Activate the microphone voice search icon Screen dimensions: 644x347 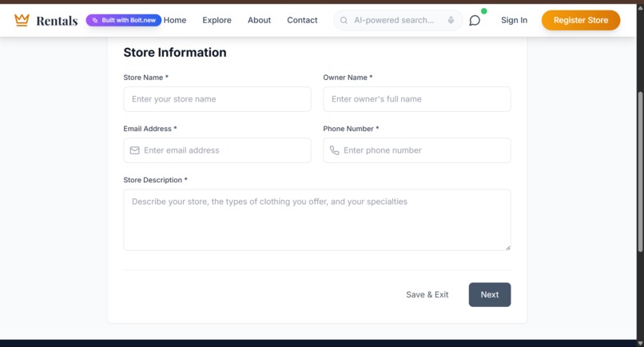coord(451,20)
